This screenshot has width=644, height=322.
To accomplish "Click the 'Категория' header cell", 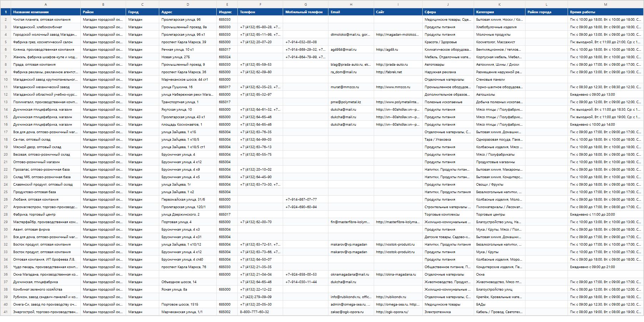I will pos(499,12).
